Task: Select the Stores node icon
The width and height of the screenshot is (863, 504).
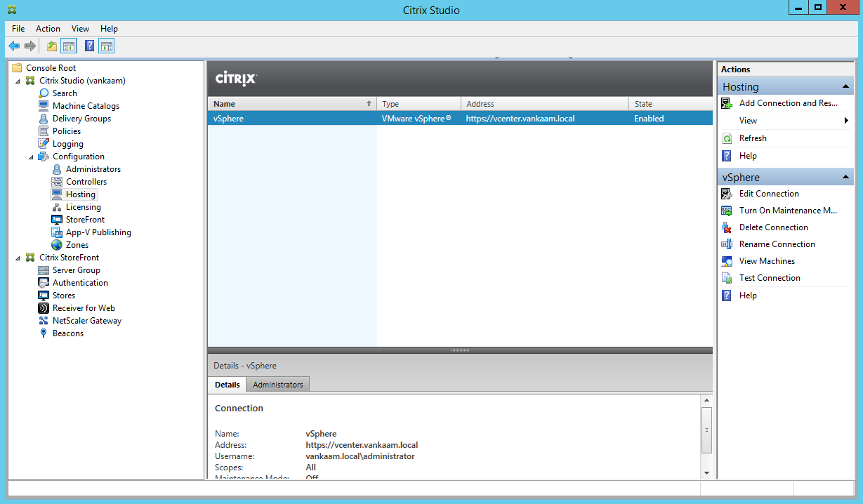Action: point(44,296)
